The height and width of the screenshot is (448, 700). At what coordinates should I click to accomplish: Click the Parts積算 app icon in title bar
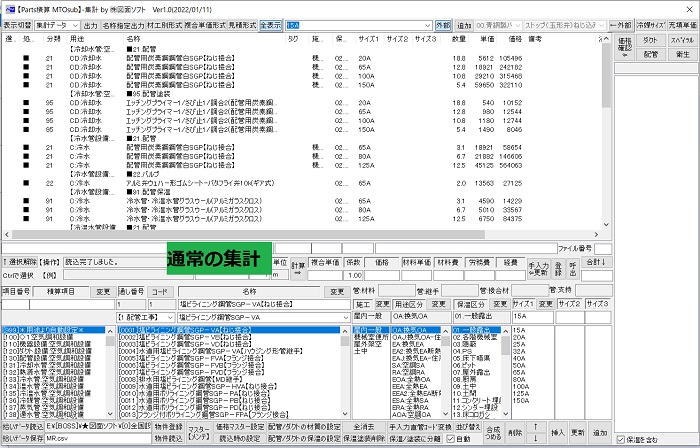tap(10, 9)
